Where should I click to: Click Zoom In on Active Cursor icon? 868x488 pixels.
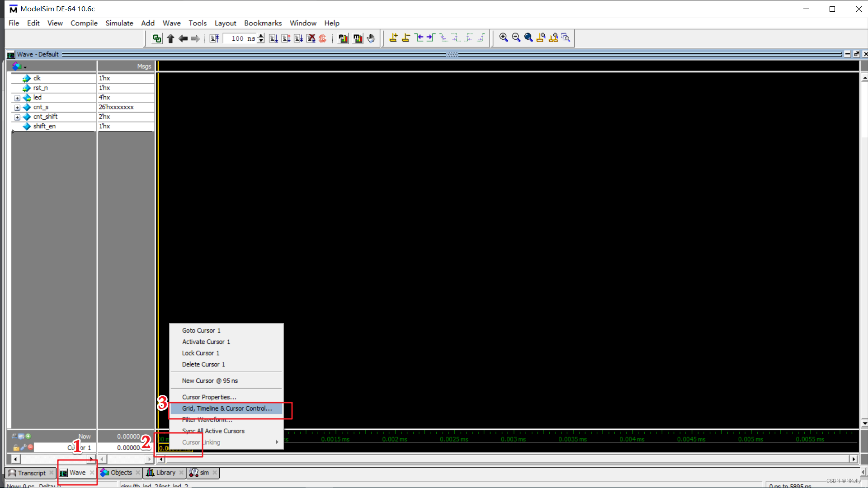(x=541, y=38)
